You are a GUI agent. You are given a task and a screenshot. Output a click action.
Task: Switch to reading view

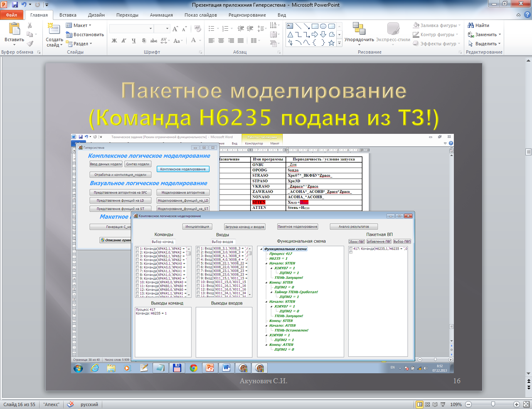pyautogui.click(x=435, y=404)
